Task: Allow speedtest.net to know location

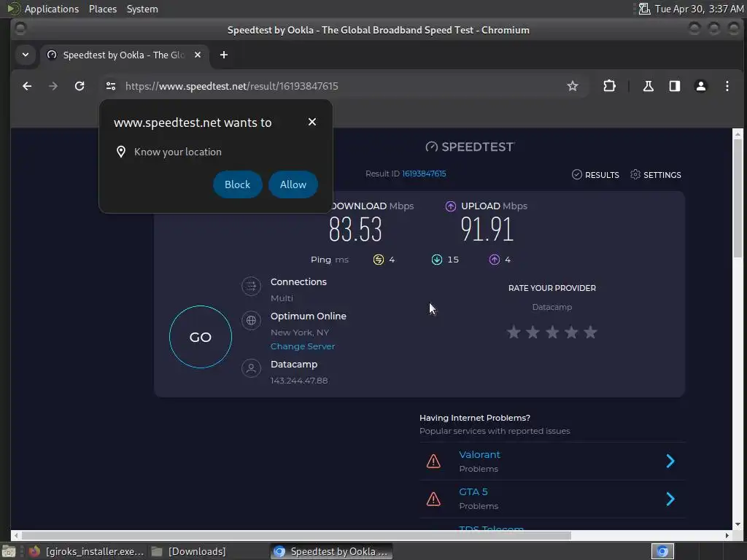Action: click(293, 184)
